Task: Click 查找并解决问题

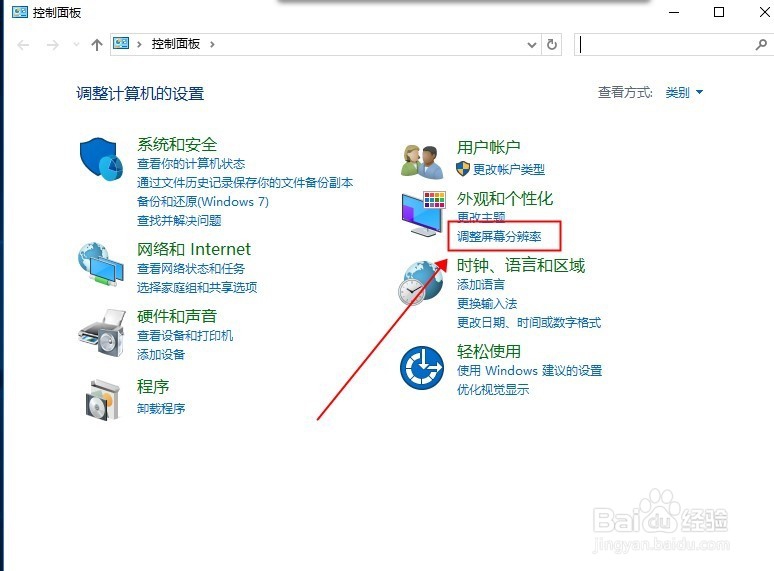Action: click(x=179, y=221)
